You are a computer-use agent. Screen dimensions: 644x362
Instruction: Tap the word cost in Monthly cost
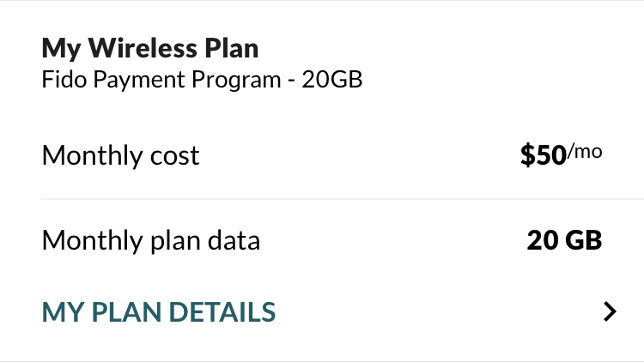click(175, 155)
